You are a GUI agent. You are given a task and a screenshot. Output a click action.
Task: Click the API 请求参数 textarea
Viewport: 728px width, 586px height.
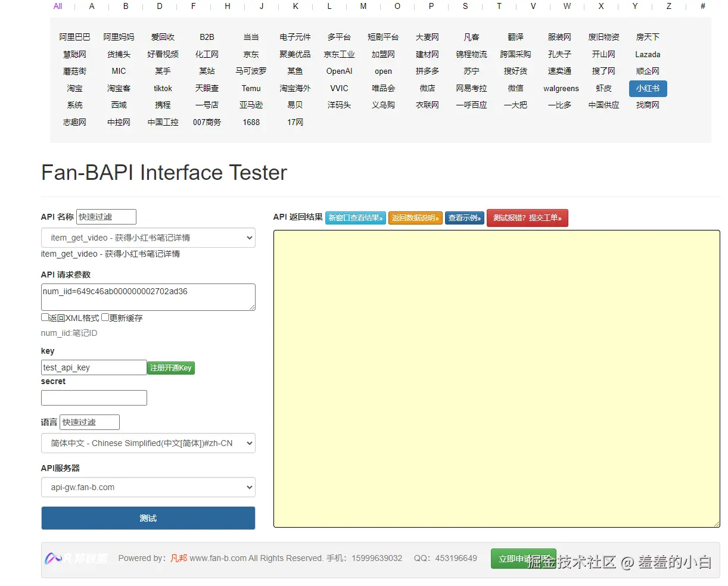[148, 297]
